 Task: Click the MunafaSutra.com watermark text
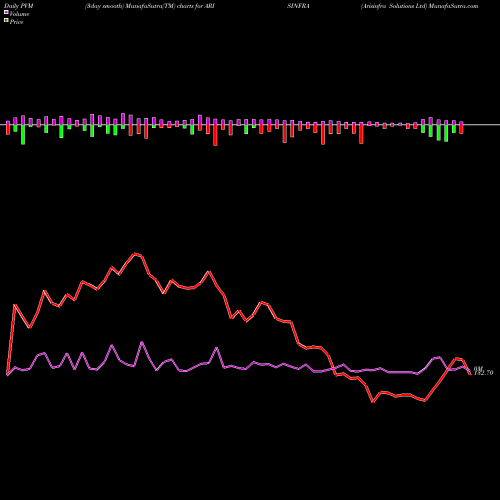pyautogui.click(x=453, y=6)
